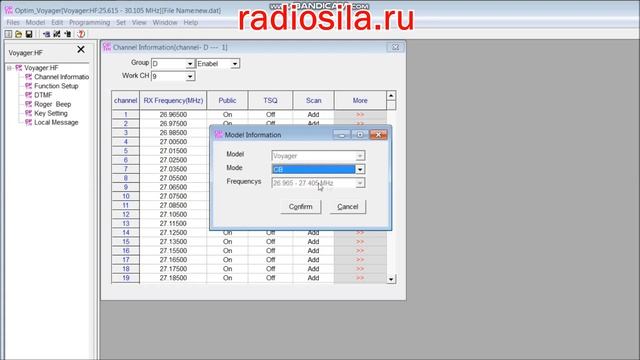Click the table scroll up arrow

tap(391, 96)
